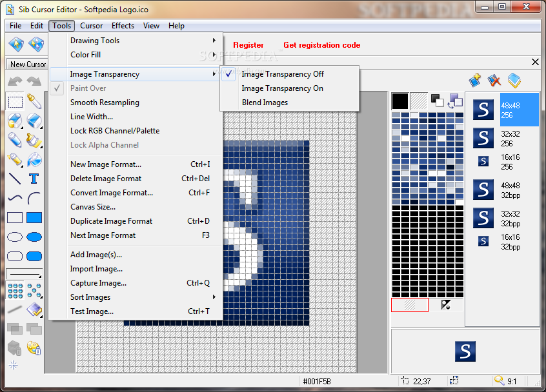Expand the Image Transparency submenu
This screenshot has width=546, height=392.
point(136,74)
